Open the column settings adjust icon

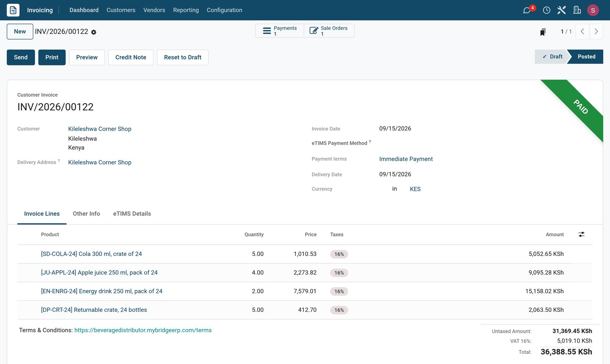tap(581, 234)
